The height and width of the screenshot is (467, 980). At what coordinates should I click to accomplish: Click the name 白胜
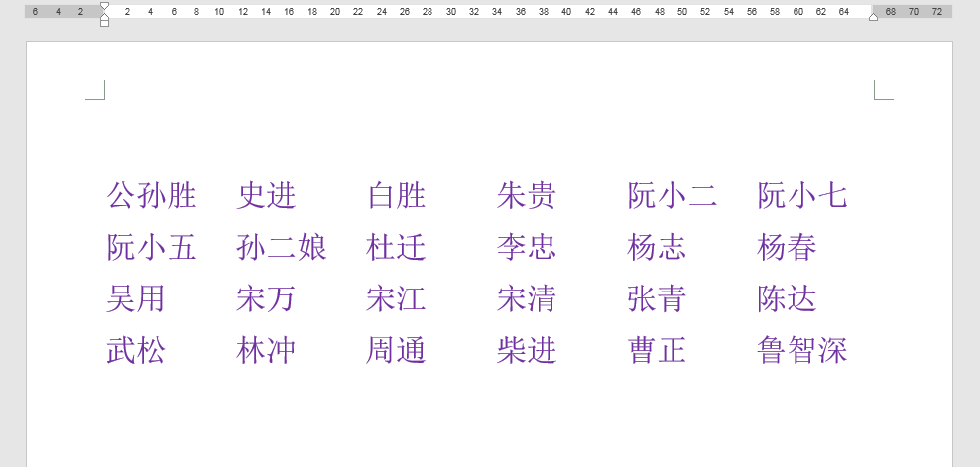point(396,195)
